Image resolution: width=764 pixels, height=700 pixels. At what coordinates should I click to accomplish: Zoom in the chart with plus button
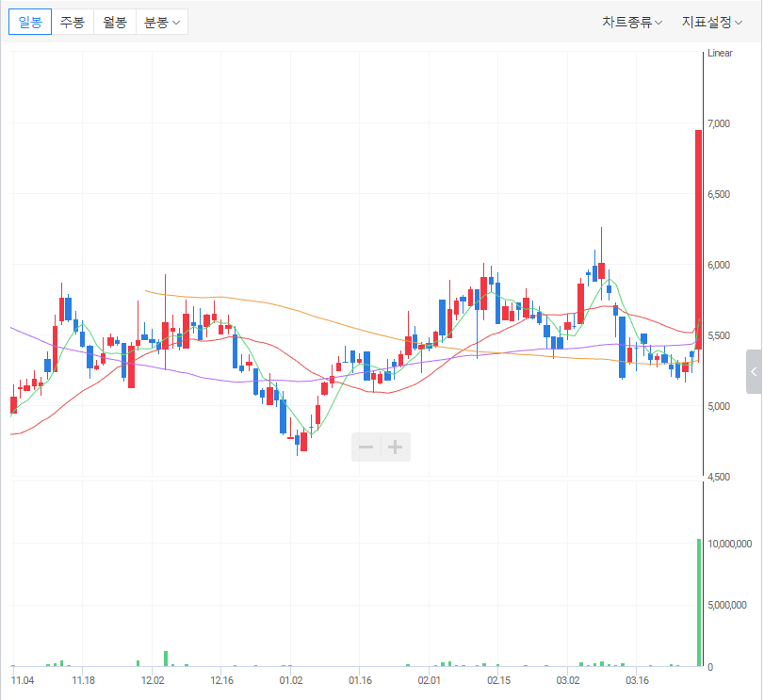395,447
